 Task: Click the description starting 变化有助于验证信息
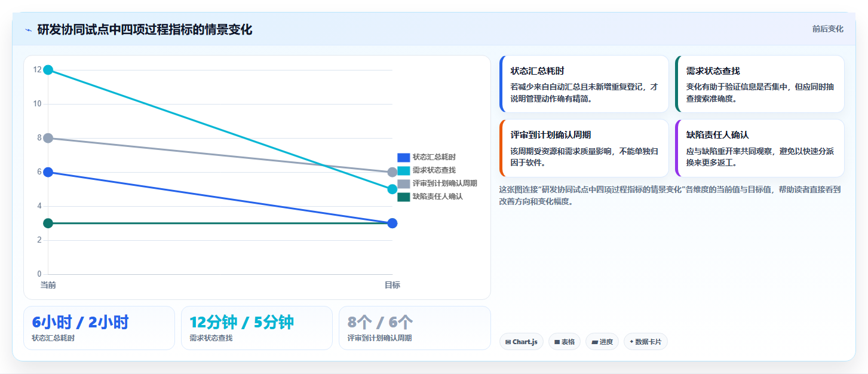click(x=760, y=93)
